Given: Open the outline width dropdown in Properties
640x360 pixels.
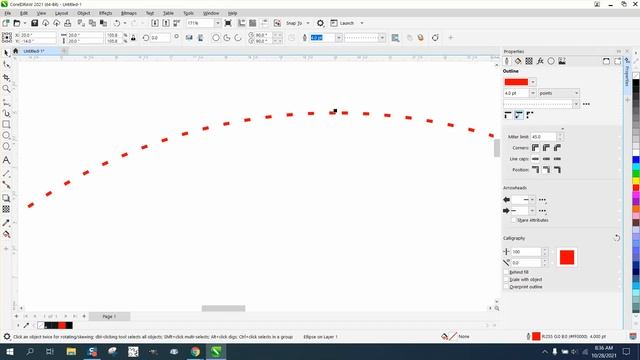Looking at the screenshot, I should (x=533, y=93).
